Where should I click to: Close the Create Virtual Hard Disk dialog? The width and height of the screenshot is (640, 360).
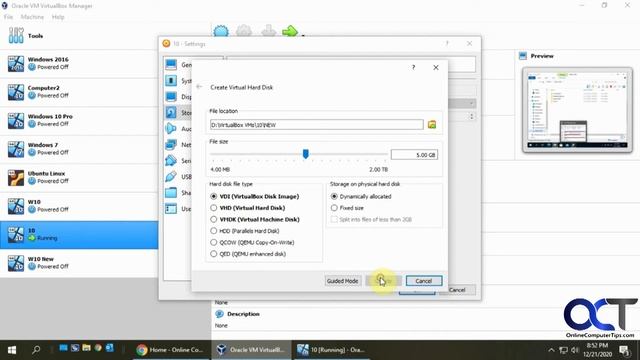point(436,67)
